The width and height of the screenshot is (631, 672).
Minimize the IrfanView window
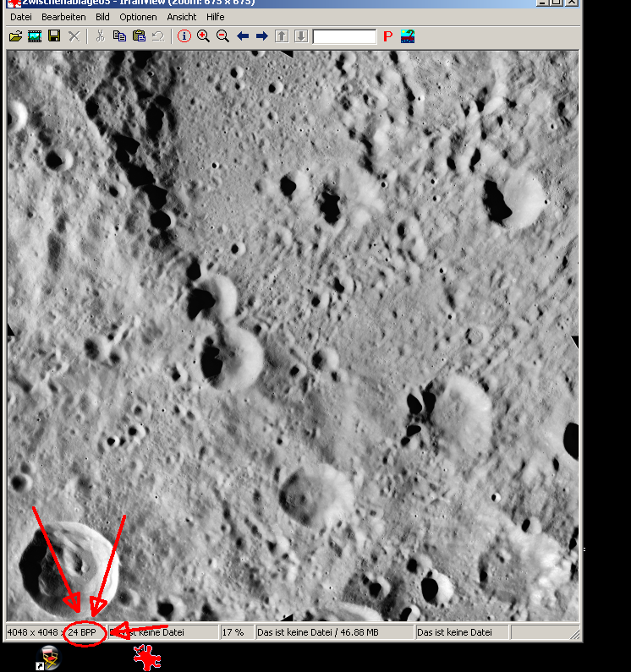[543, 3]
